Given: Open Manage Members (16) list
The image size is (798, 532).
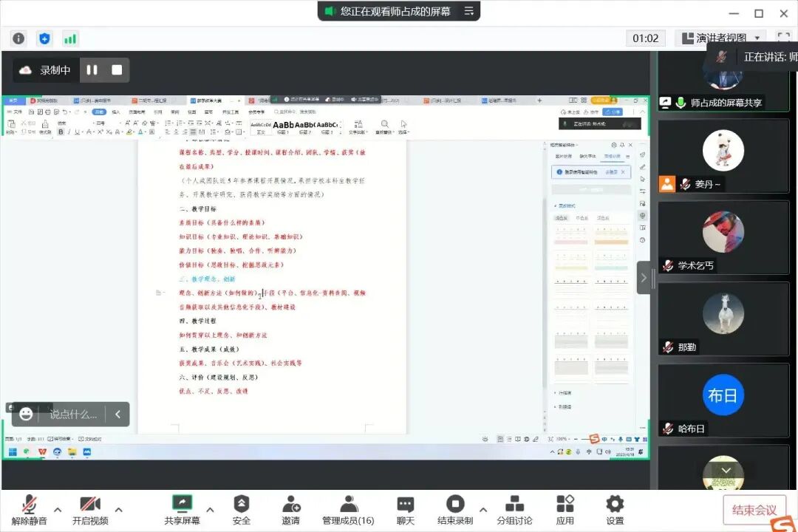Looking at the screenshot, I should pos(347,508).
